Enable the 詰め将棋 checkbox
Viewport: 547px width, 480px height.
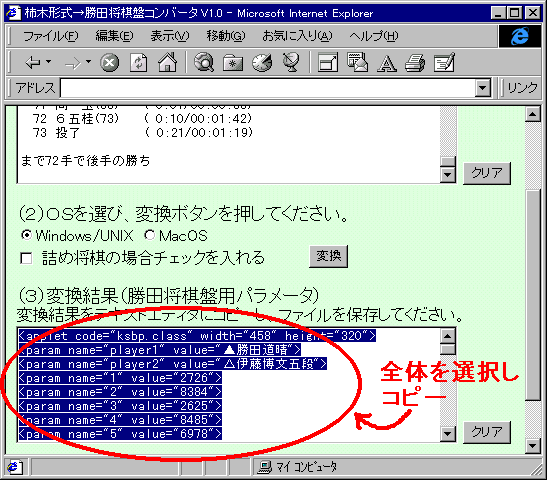point(27,258)
